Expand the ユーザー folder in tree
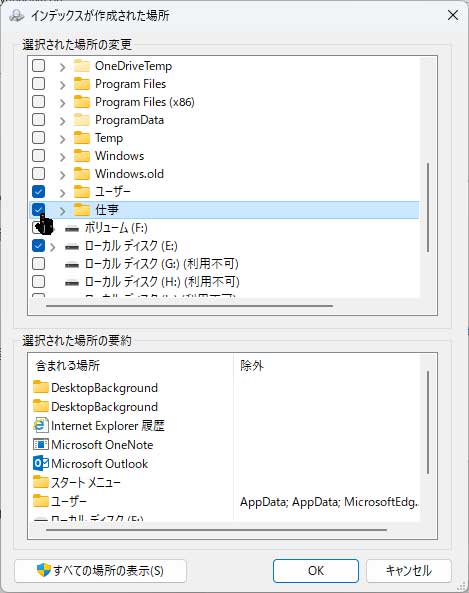Viewport: 469px width, 593px height. (62, 193)
